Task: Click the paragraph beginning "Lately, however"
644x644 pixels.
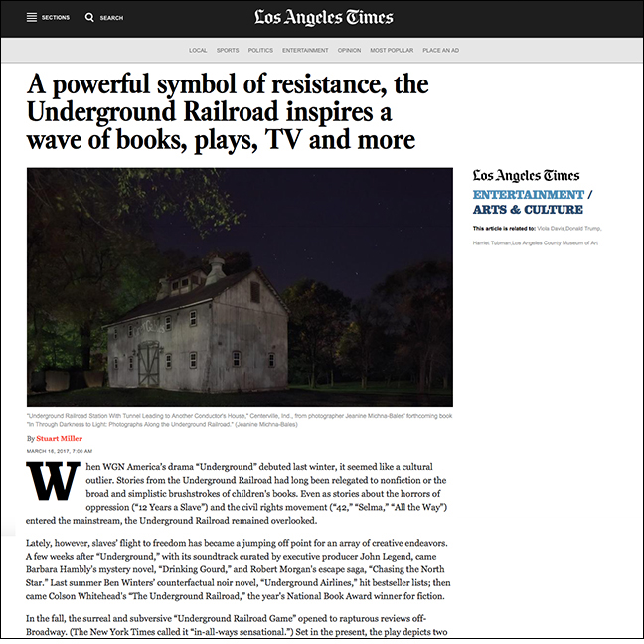Action: (x=239, y=569)
